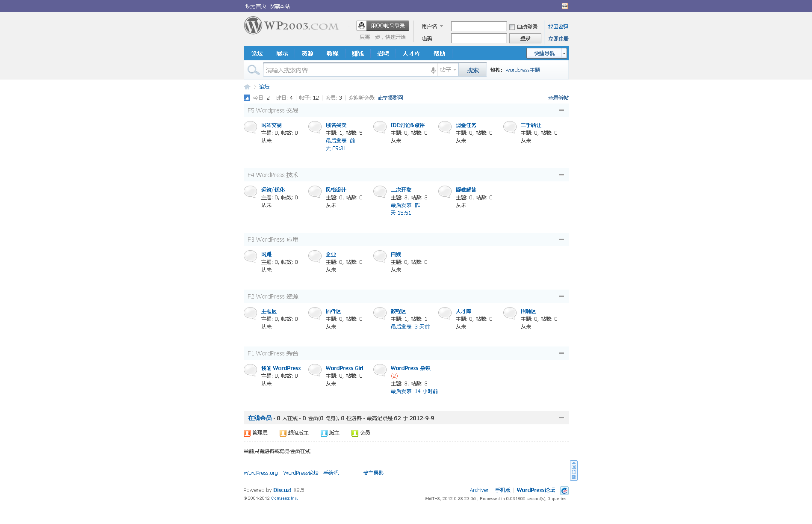Open the 教程 navigation tab
This screenshot has width=812, height=524.
pos(333,53)
